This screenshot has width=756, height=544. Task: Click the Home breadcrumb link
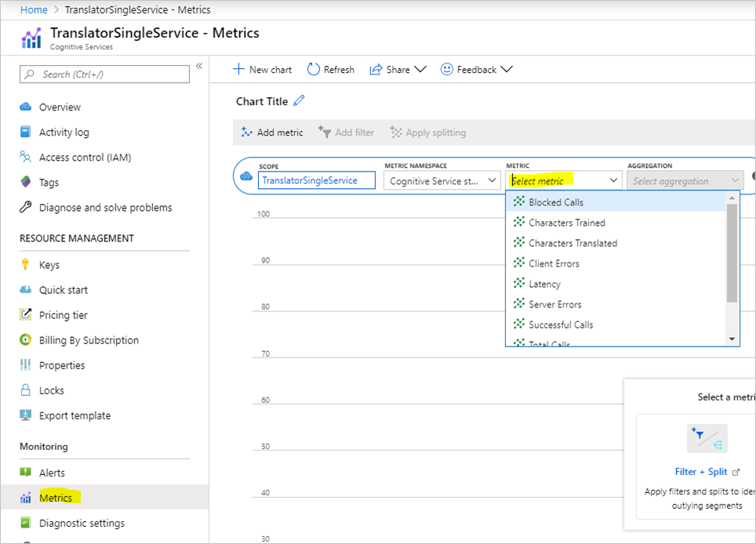pos(33,10)
